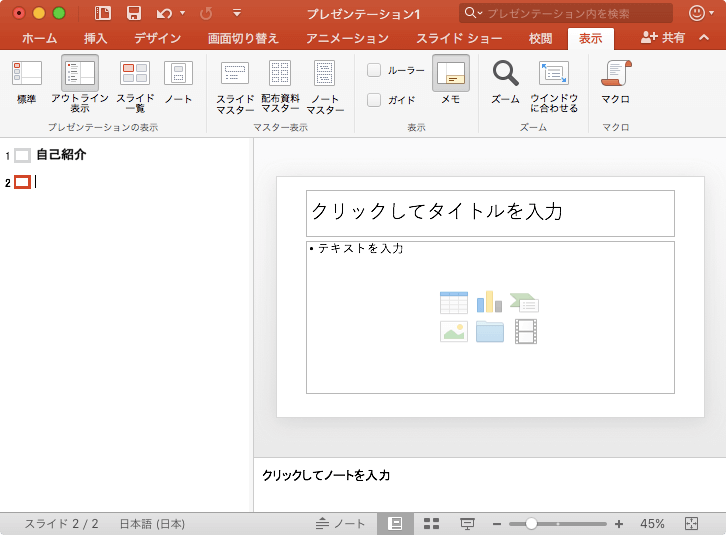This screenshot has height=535, width=726.
Task: Open ノート notes page view
Action: [x=178, y=82]
